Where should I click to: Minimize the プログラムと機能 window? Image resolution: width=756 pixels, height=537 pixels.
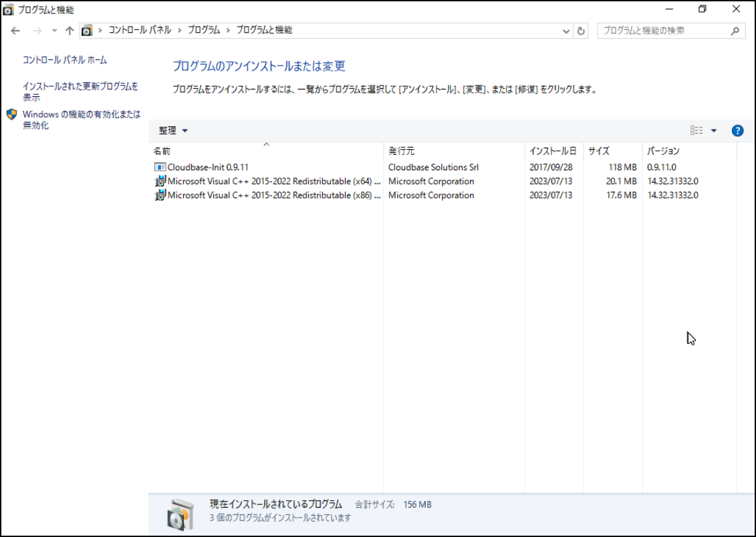pos(669,9)
